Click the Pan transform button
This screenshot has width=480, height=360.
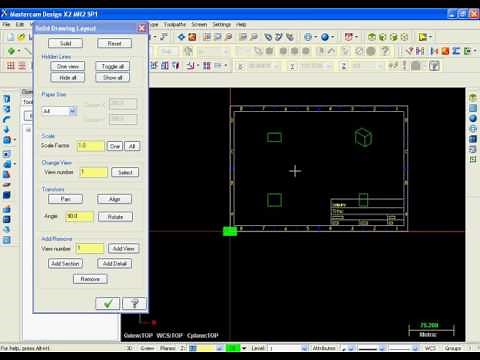pyautogui.click(x=65, y=199)
